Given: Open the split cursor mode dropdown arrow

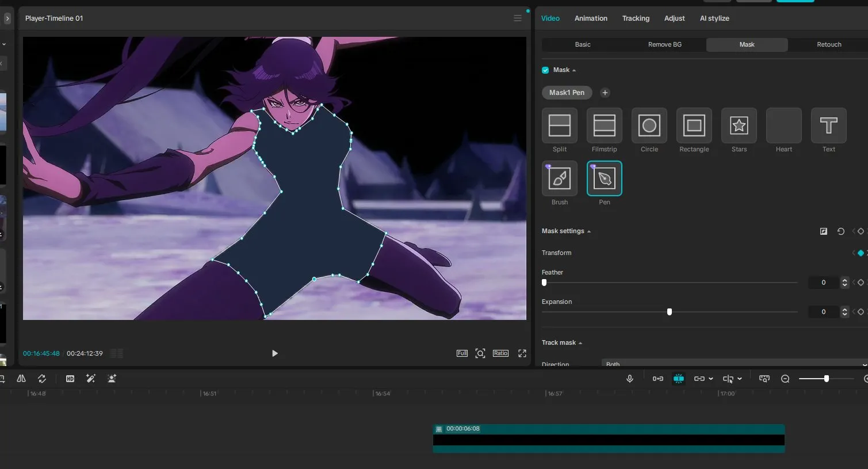Looking at the screenshot, I should tap(740, 379).
